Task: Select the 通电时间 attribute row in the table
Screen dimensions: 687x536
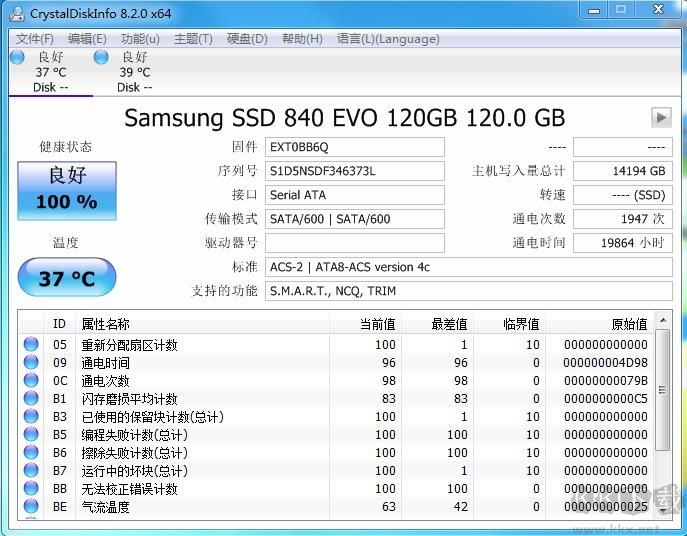Action: 336,362
